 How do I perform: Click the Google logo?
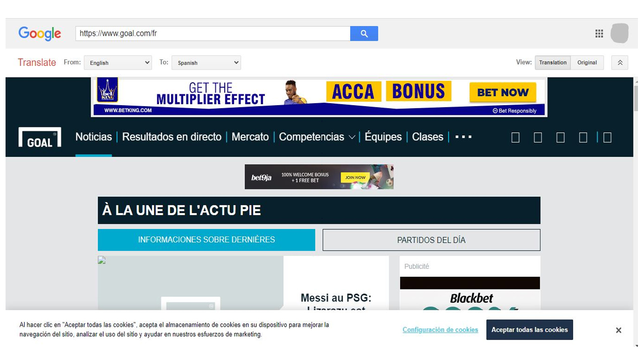pos(40,34)
